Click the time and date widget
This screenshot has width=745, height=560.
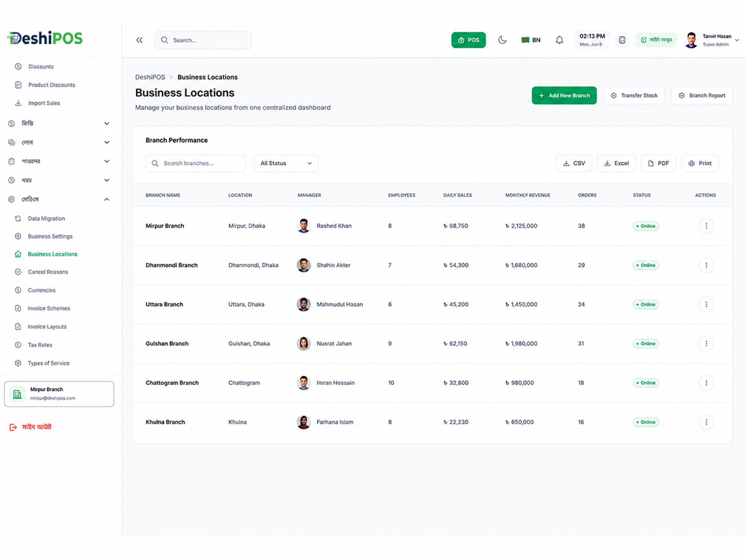tap(592, 40)
